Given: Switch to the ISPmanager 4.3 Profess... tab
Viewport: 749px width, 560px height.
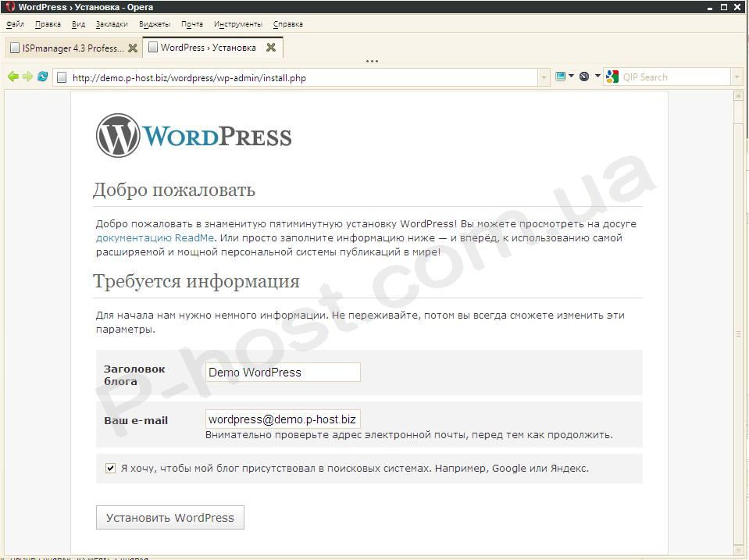Looking at the screenshot, I should tap(73, 48).
